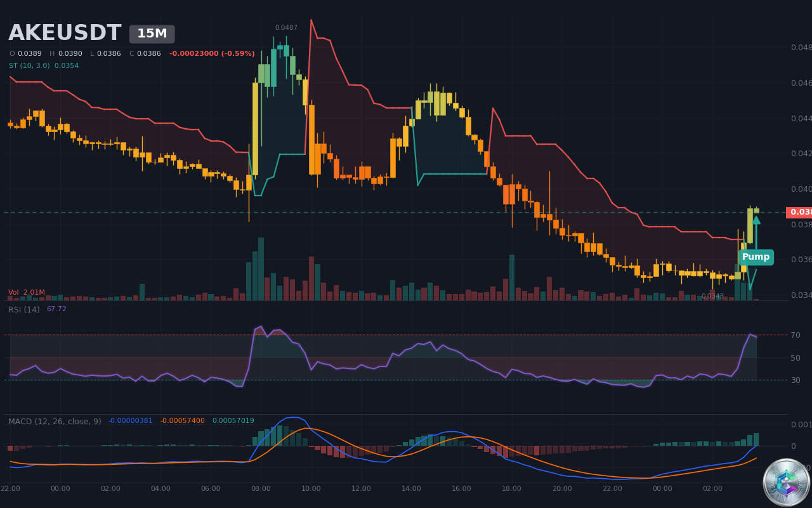This screenshot has width=812, height=508.
Task: Click the high value 0.0390
Action: tap(70, 54)
